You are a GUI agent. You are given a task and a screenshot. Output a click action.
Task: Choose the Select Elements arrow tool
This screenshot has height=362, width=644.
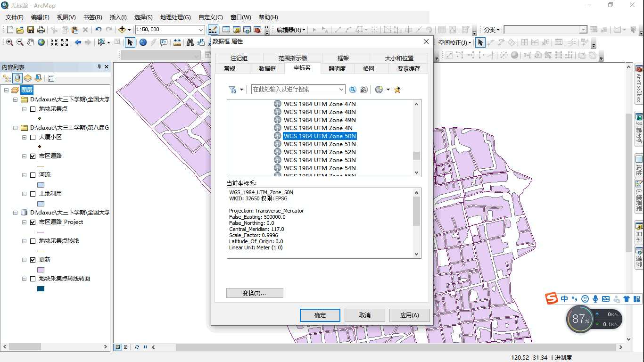(130, 42)
